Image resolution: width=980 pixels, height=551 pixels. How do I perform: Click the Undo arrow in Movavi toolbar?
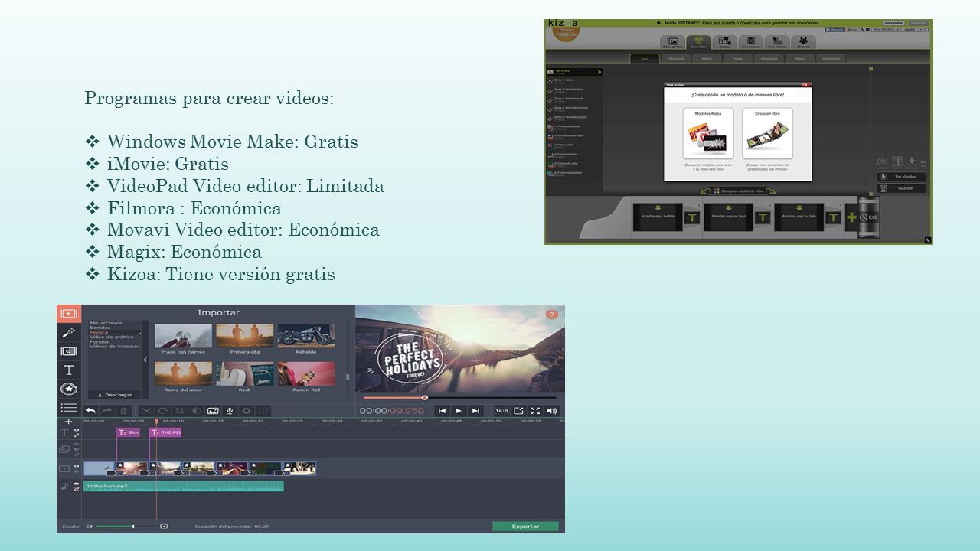(90, 411)
